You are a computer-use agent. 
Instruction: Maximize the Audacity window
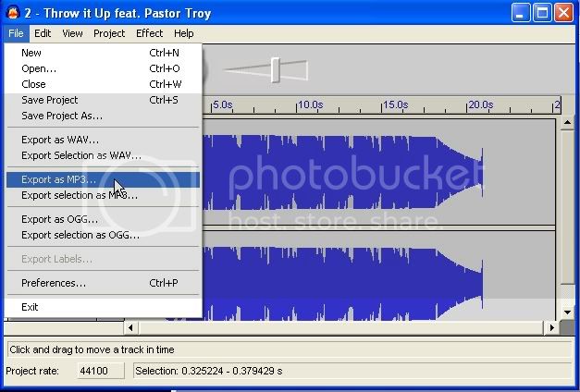543,13
